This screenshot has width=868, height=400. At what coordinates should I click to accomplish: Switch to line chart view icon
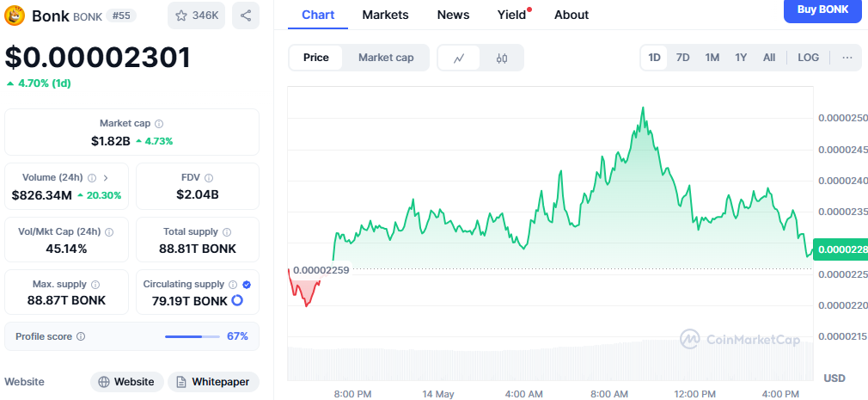tap(459, 58)
